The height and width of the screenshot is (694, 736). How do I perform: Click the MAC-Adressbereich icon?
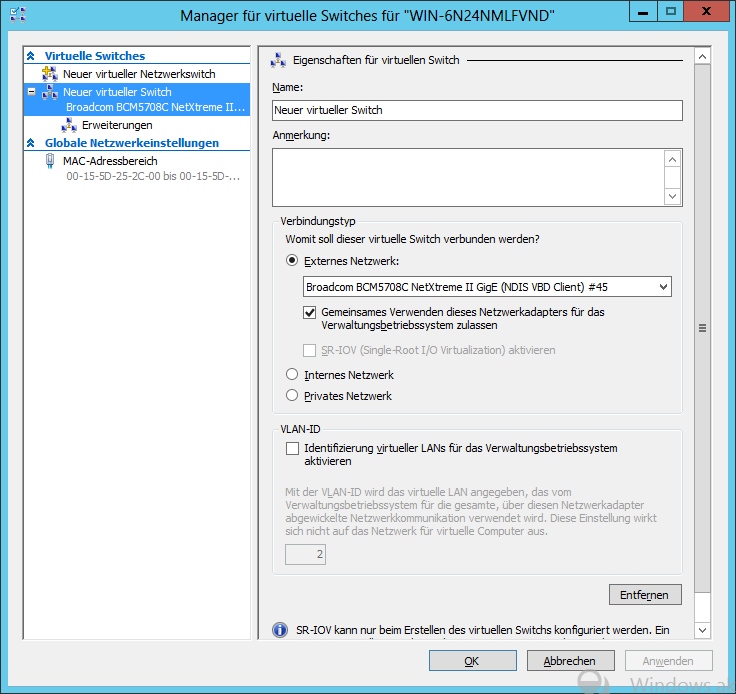pos(50,161)
